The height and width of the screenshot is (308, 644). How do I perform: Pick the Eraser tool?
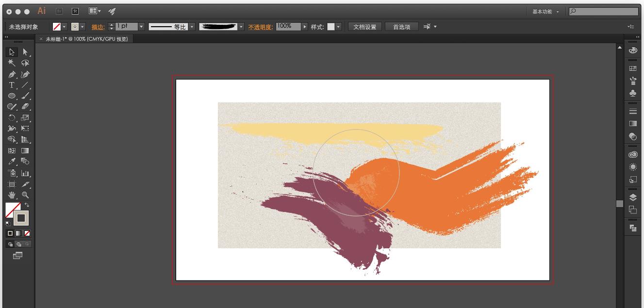click(25, 106)
